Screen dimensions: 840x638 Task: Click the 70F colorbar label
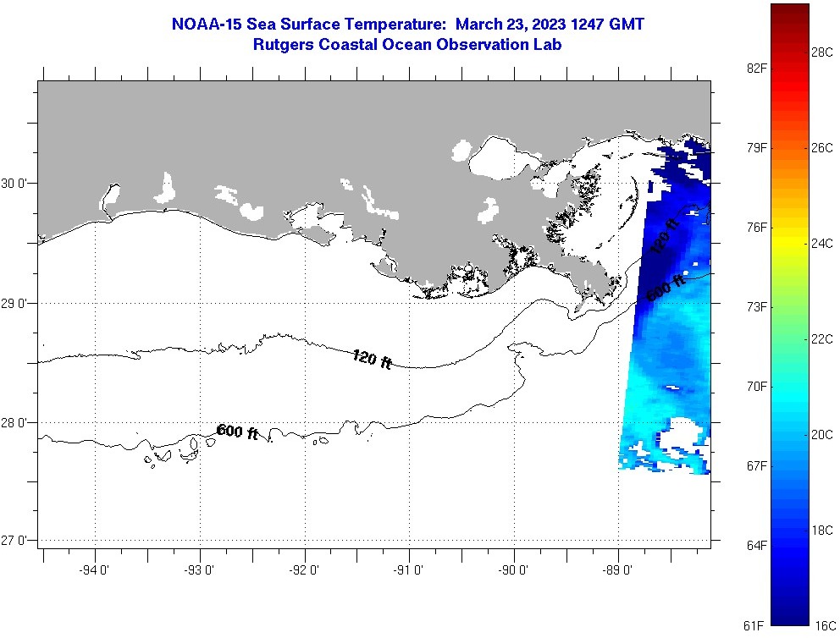[756, 387]
